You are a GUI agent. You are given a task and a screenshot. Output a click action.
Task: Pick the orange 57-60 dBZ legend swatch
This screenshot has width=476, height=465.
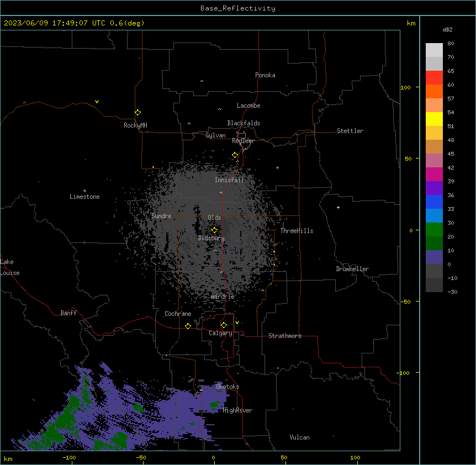click(x=434, y=91)
